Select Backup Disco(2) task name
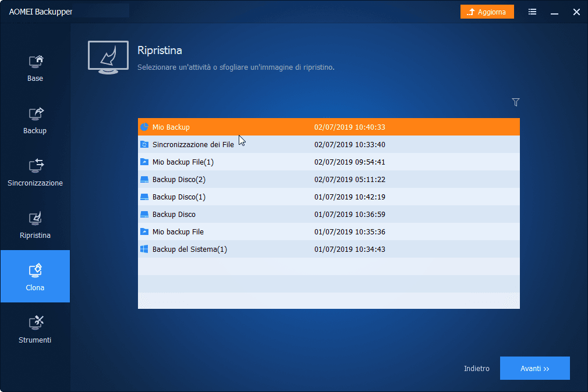 tap(179, 180)
